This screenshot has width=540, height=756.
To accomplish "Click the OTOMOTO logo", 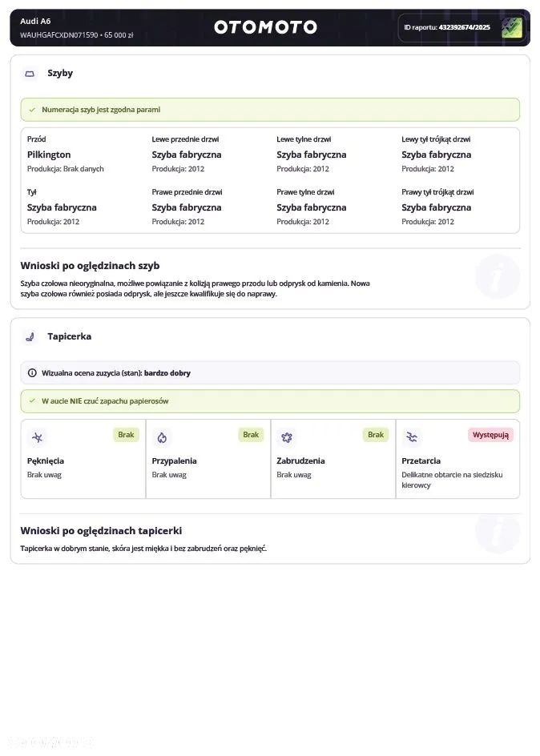I will coord(265,27).
